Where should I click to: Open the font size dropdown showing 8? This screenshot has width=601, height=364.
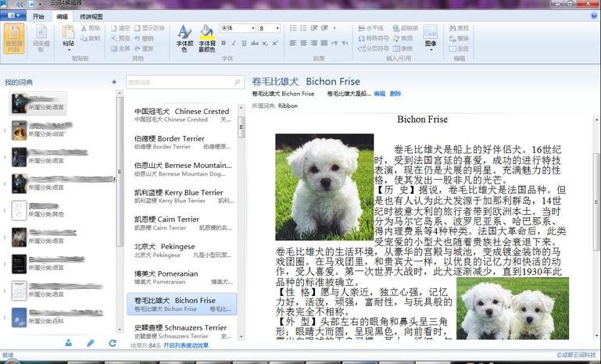(x=270, y=28)
